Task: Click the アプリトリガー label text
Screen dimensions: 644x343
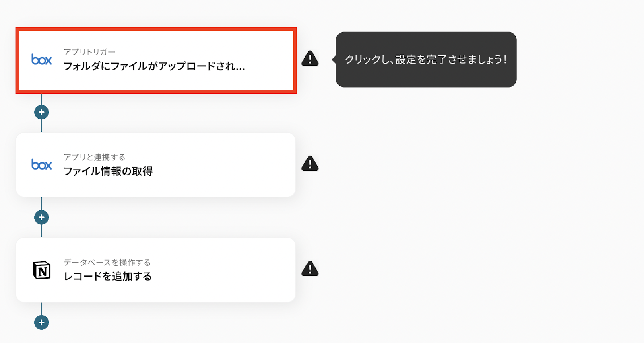Action: point(89,52)
